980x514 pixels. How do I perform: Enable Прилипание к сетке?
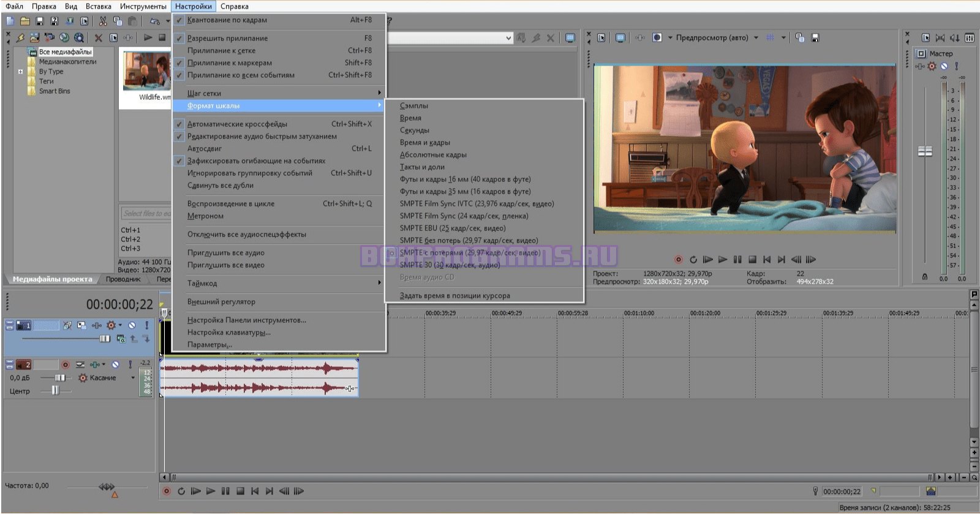click(279, 50)
